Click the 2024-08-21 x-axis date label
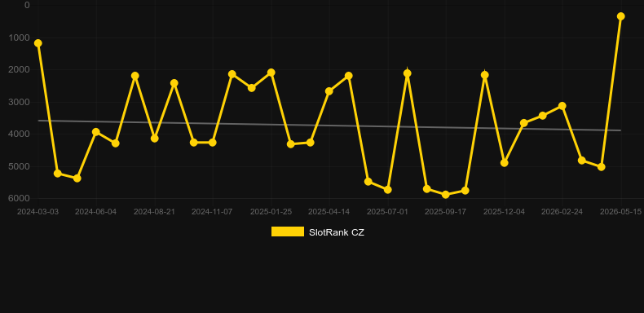The width and height of the screenshot is (644, 313). click(154, 212)
